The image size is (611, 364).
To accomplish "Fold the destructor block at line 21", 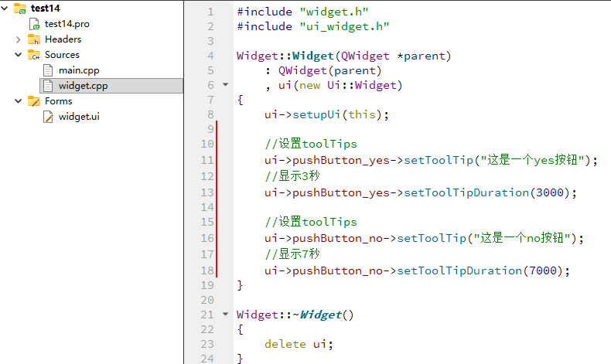I will click(225, 314).
